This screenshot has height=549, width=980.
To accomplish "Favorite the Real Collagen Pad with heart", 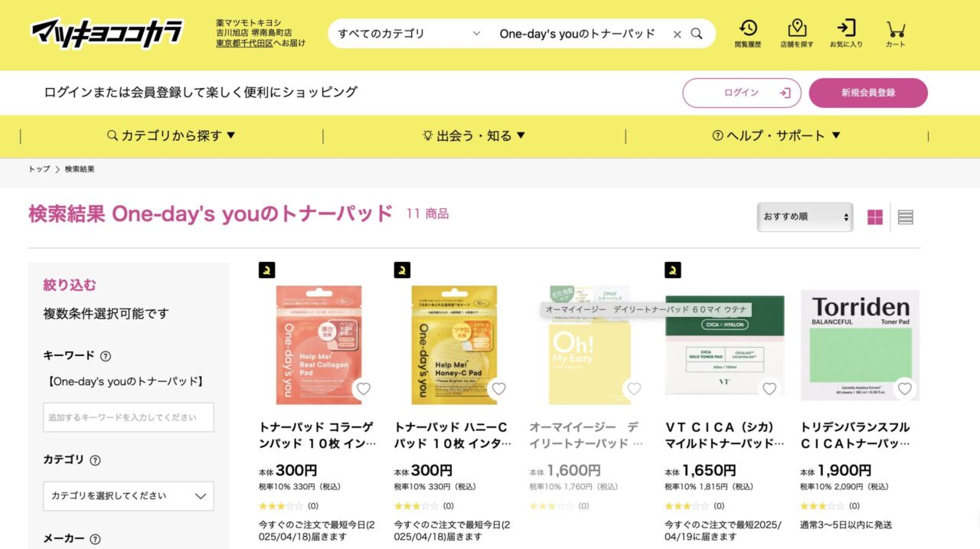I will coord(364,389).
